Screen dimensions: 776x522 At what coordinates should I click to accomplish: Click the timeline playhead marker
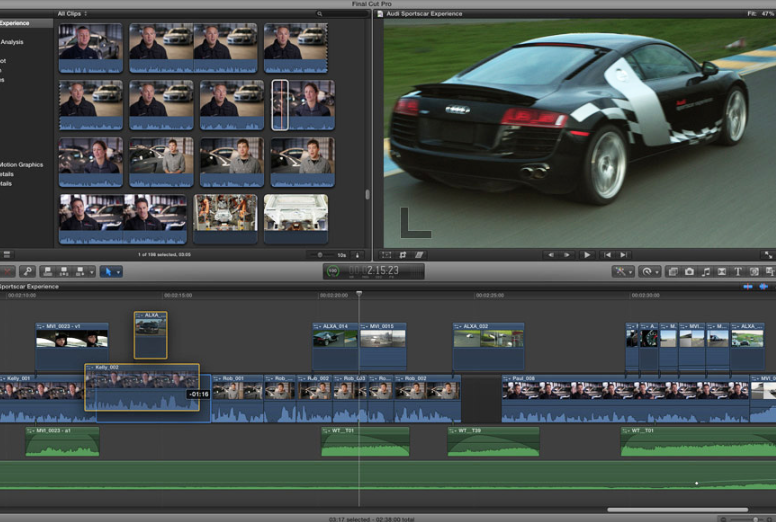pos(359,294)
